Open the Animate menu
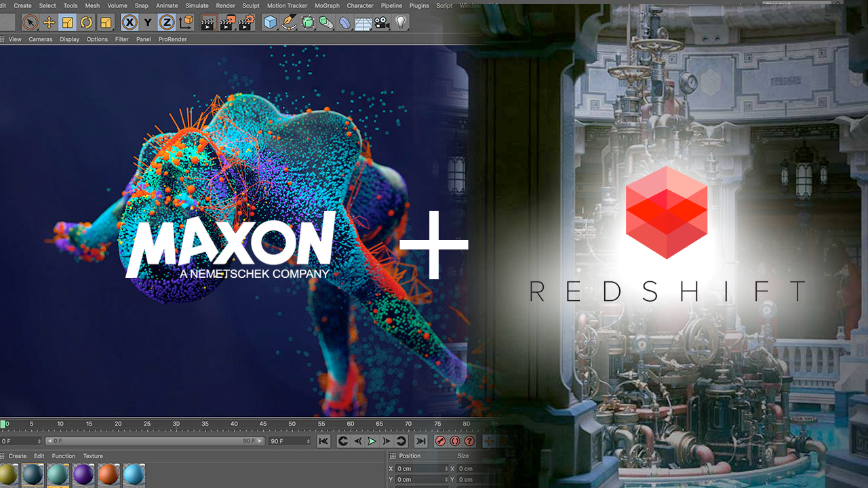 [167, 5]
